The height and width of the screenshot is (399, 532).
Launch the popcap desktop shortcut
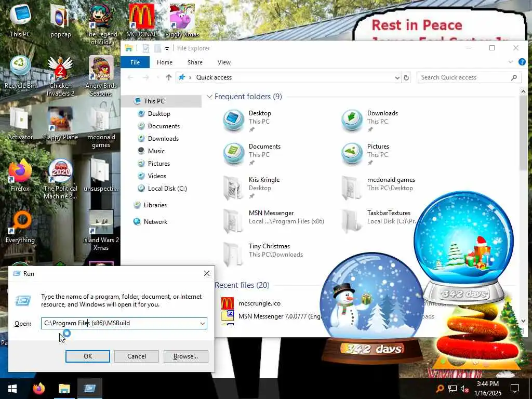coord(60,20)
